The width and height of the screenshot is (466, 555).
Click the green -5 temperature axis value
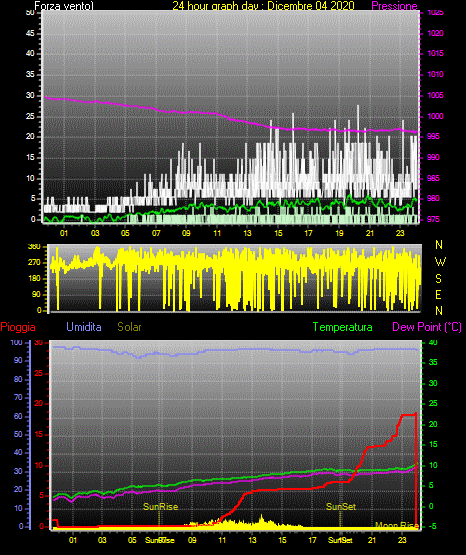tap(433, 526)
